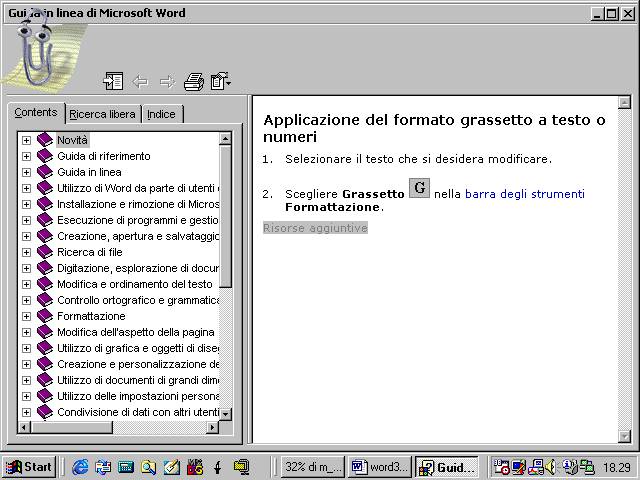Click the Grassetto G button image
This screenshot has width=640, height=480.
pyautogui.click(x=419, y=188)
